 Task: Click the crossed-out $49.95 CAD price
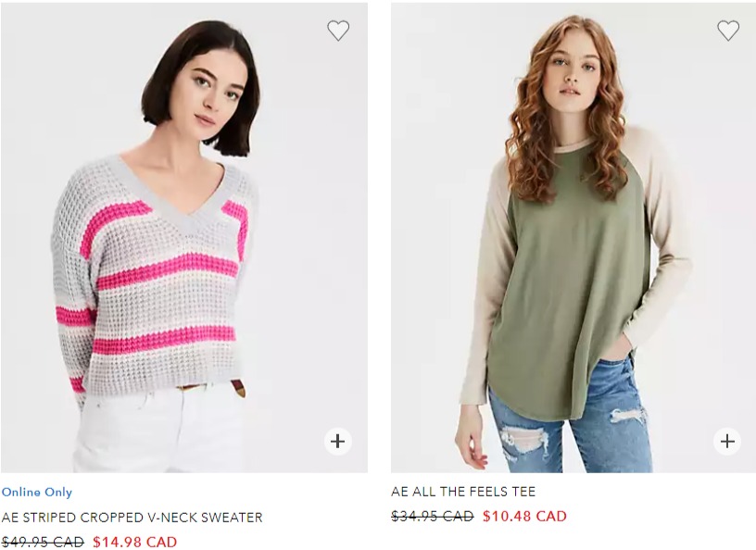point(43,542)
